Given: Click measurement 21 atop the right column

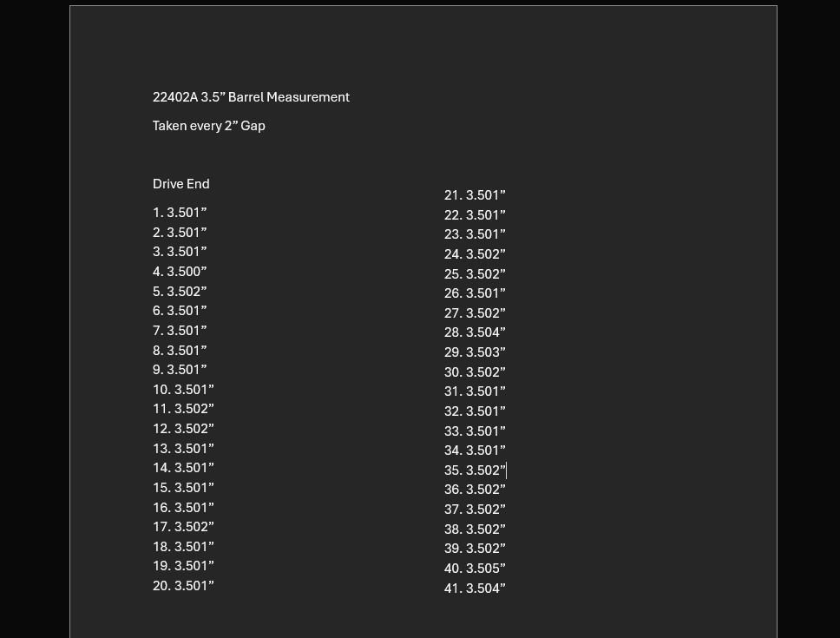Looking at the screenshot, I should point(475,195).
